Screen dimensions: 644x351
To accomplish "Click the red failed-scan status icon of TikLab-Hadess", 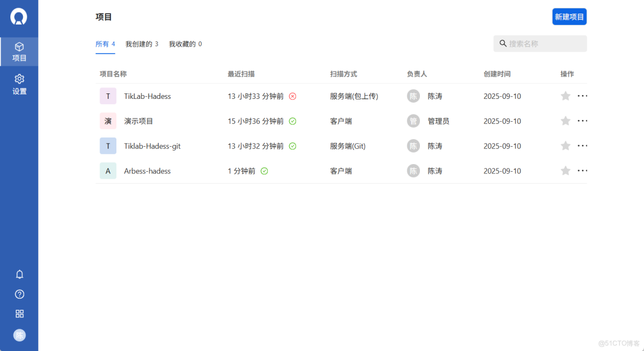I will (293, 96).
